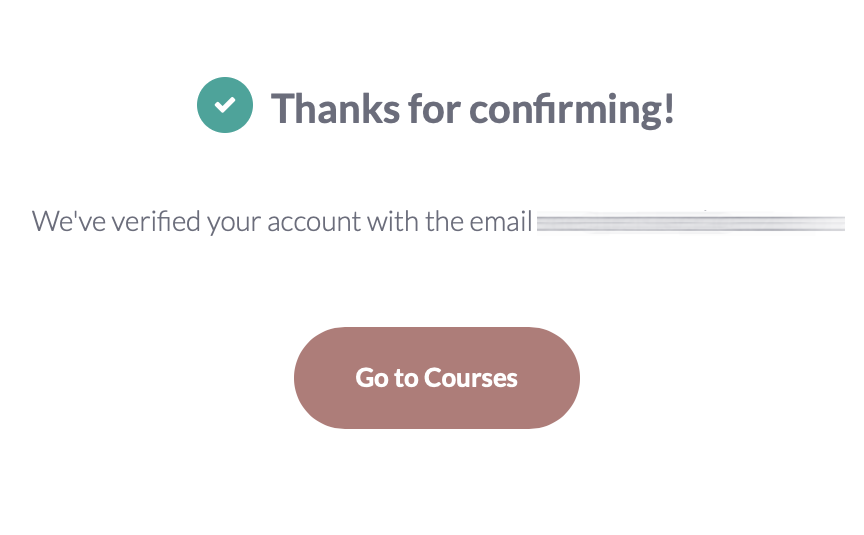Click the "Thanks for confirming!" heading
This screenshot has height=535, width=864.
pyautogui.click(x=473, y=107)
